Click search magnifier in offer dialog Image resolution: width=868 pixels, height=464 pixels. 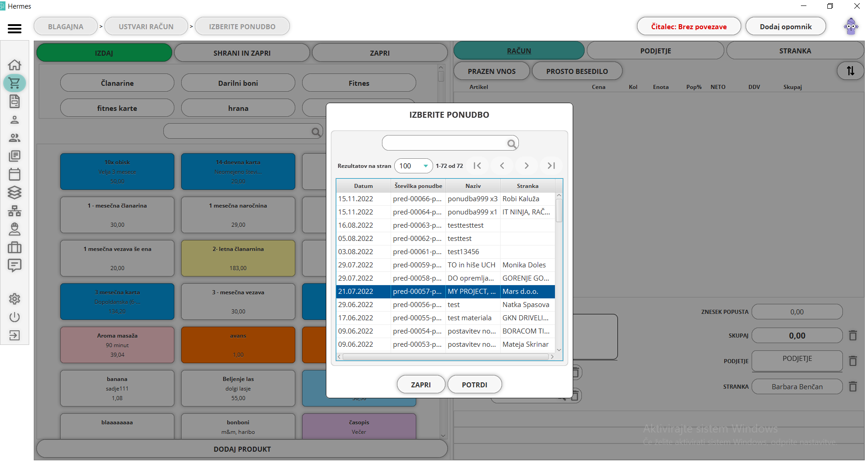pos(512,144)
